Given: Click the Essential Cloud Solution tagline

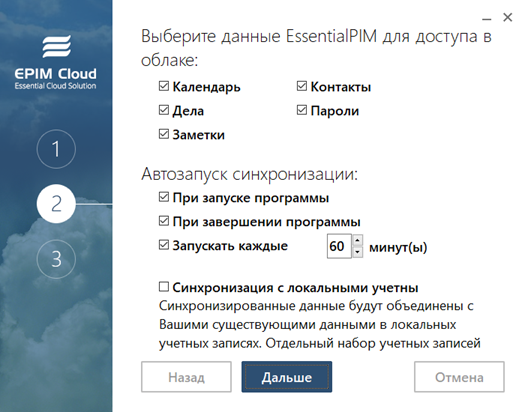Looking at the screenshot, I should (55, 86).
